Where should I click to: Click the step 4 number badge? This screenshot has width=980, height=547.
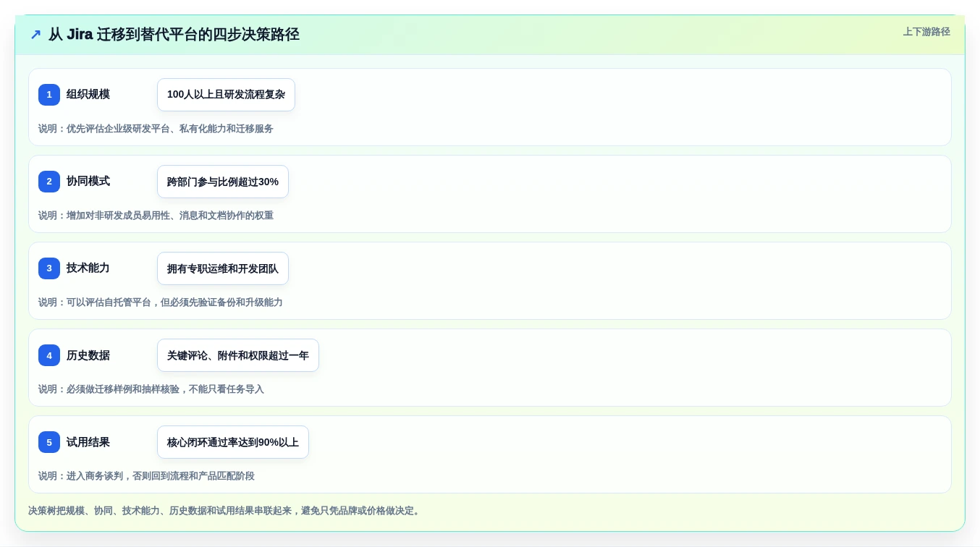tap(49, 355)
